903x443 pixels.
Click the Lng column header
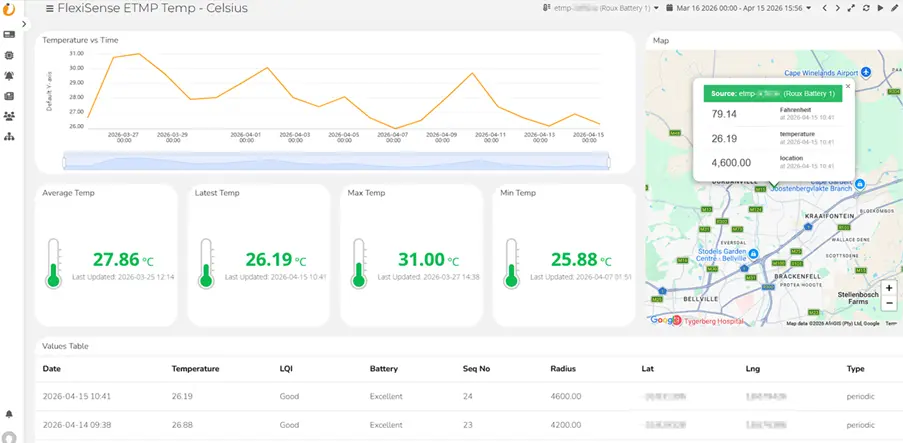(x=752, y=369)
